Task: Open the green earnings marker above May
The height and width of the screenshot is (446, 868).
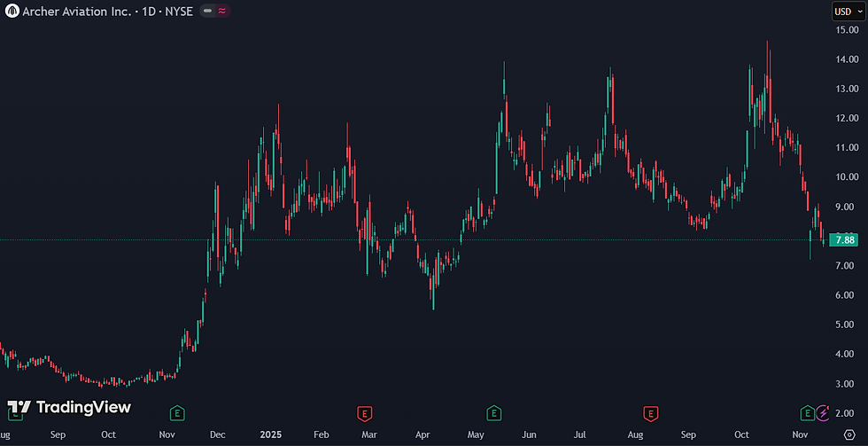Action: click(x=494, y=413)
